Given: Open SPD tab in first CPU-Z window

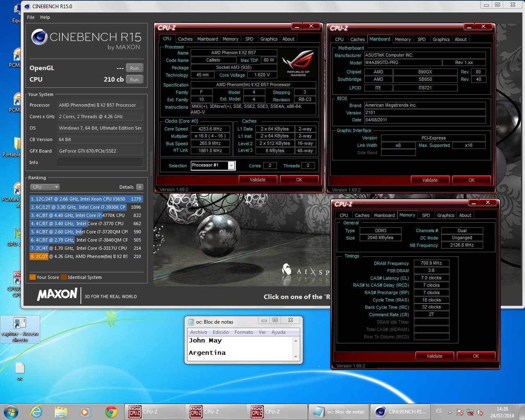Looking at the screenshot, I should pyautogui.click(x=249, y=39).
